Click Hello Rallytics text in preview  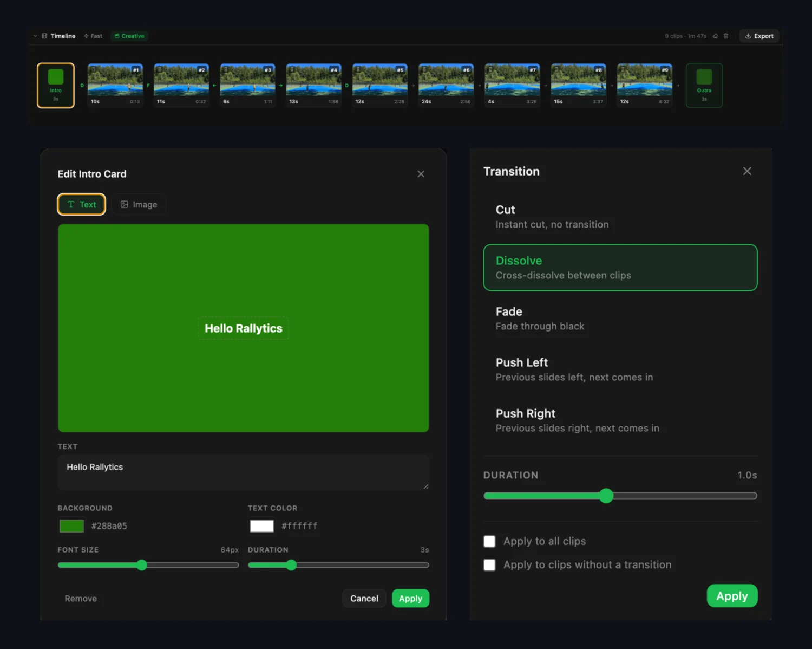coord(244,328)
